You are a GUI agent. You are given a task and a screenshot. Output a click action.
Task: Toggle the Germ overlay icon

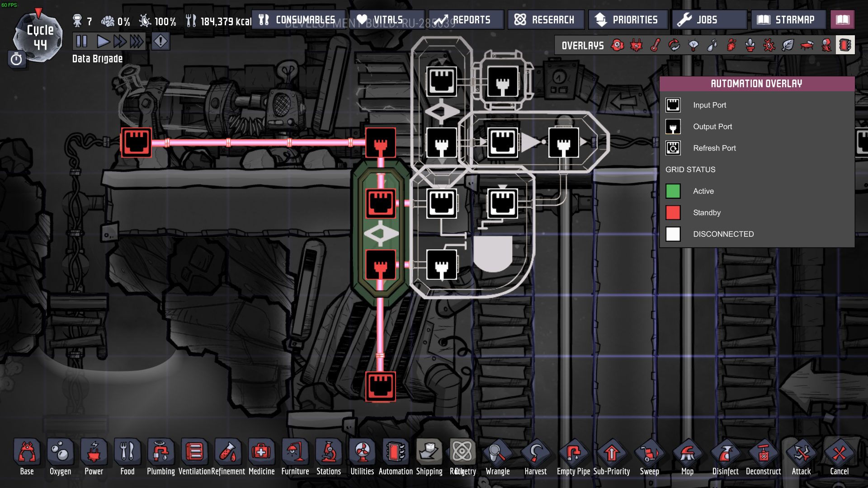pos(769,45)
